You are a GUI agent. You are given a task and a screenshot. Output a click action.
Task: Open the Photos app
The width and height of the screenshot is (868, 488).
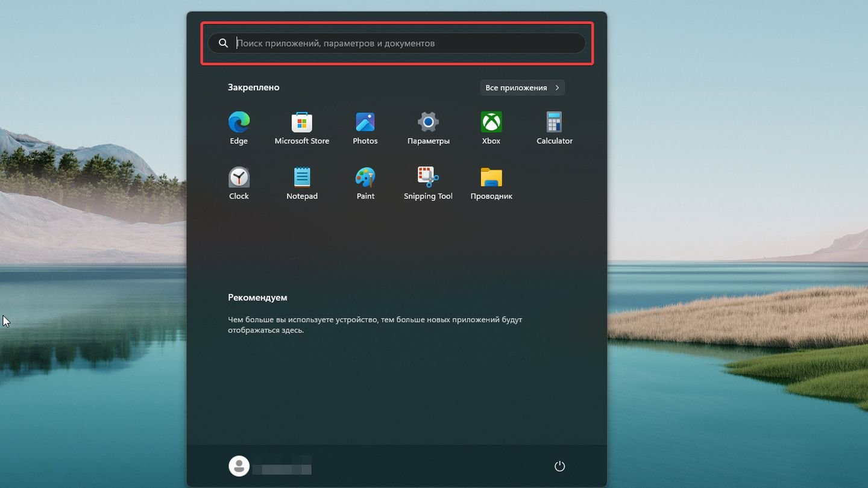[x=365, y=122]
